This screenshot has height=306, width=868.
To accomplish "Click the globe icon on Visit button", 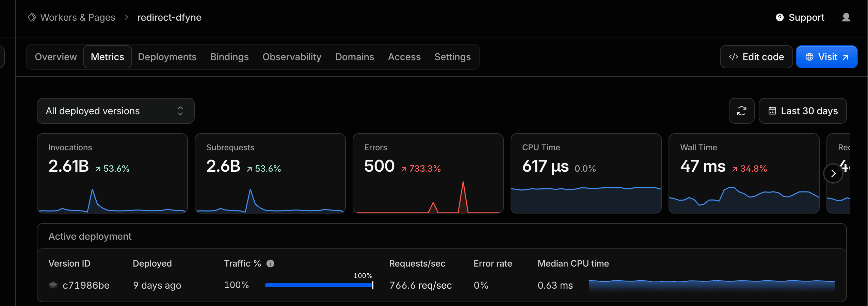I will pyautogui.click(x=809, y=57).
